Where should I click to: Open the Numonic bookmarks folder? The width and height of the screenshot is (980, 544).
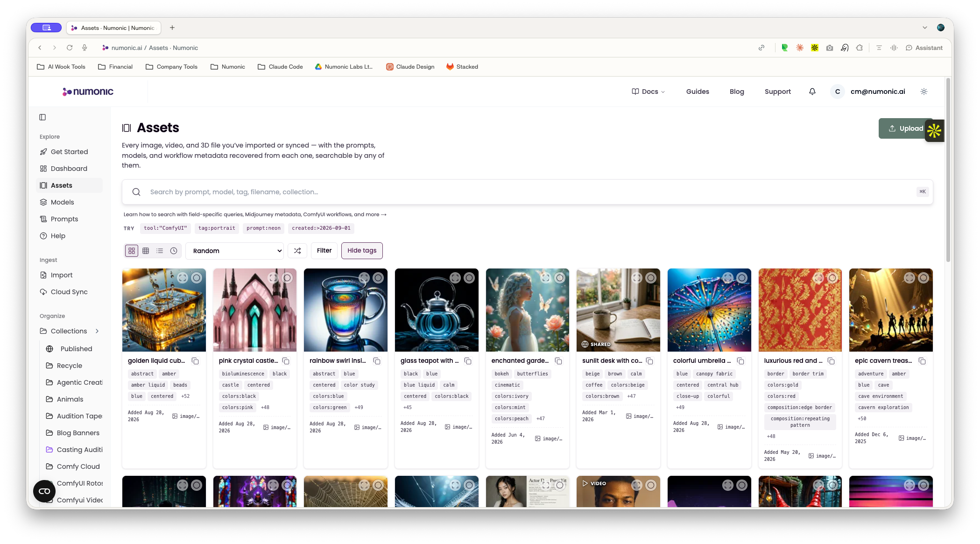(x=228, y=67)
